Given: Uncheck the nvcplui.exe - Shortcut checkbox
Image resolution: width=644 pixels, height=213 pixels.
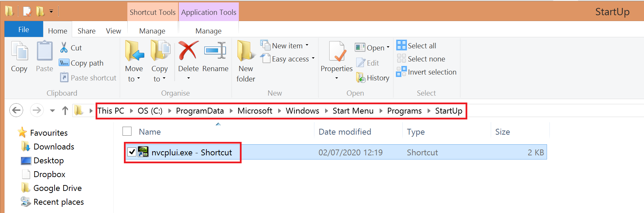Looking at the screenshot, I should click(132, 152).
